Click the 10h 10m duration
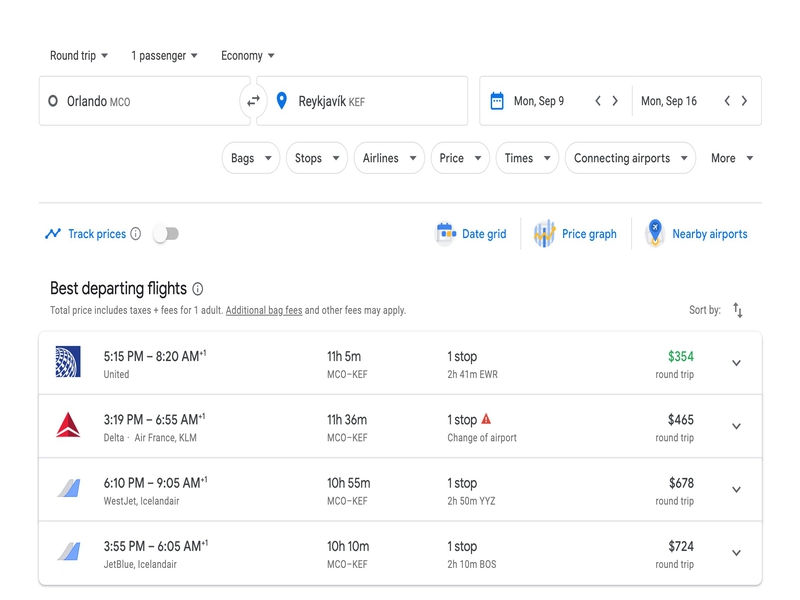The width and height of the screenshot is (800, 600). coord(348,546)
